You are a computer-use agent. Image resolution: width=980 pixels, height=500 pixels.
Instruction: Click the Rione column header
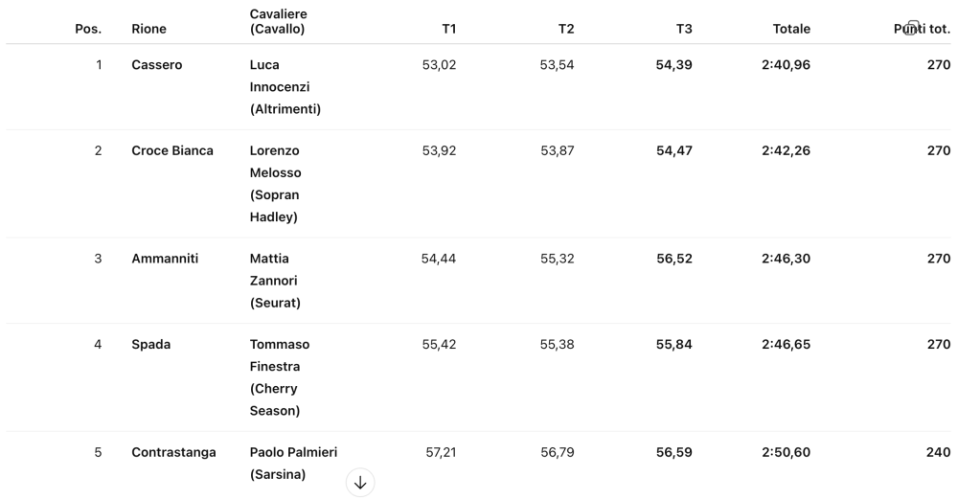pyautogui.click(x=148, y=29)
